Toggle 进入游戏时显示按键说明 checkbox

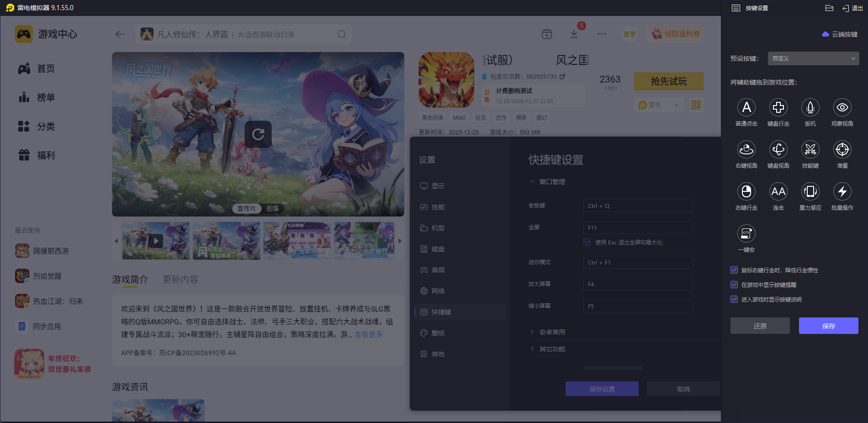(734, 299)
